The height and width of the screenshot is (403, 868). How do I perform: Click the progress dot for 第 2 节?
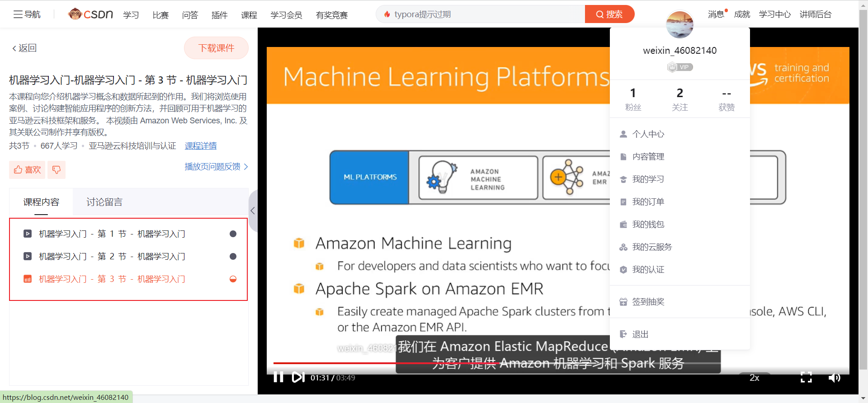click(x=233, y=256)
